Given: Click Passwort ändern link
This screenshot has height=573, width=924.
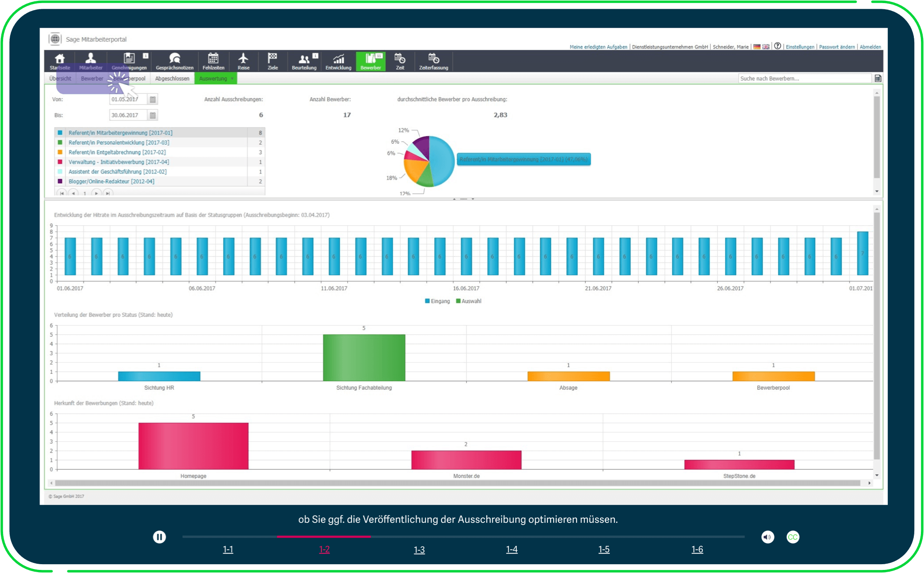Looking at the screenshot, I should click(837, 47).
